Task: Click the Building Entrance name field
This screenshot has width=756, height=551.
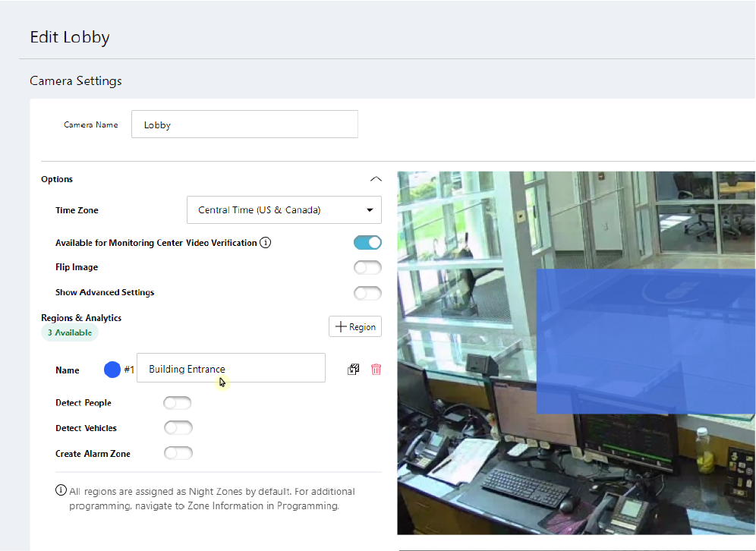Action: click(x=231, y=368)
